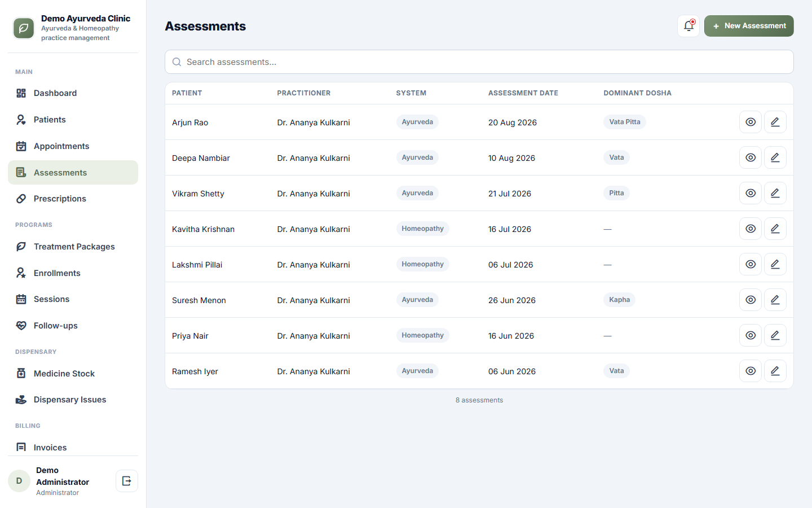
Task: Open the notifications bell
Action: (x=689, y=26)
